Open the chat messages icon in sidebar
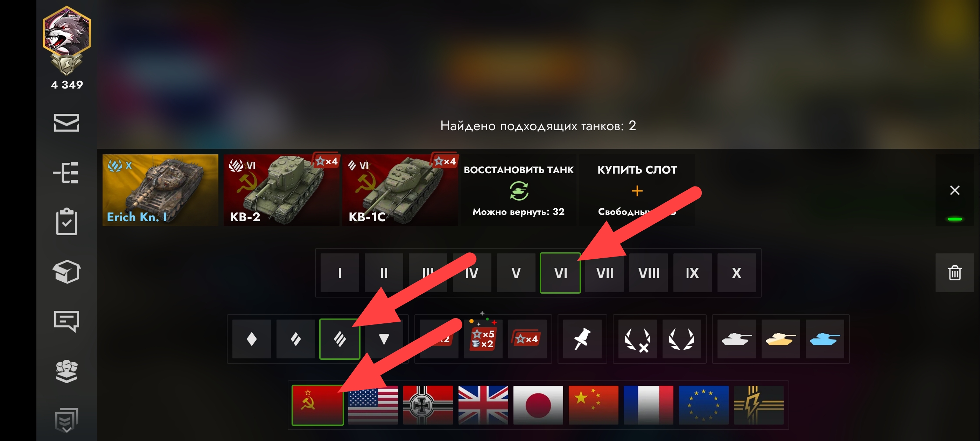This screenshot has height=441, width=980. coord(66,321)
